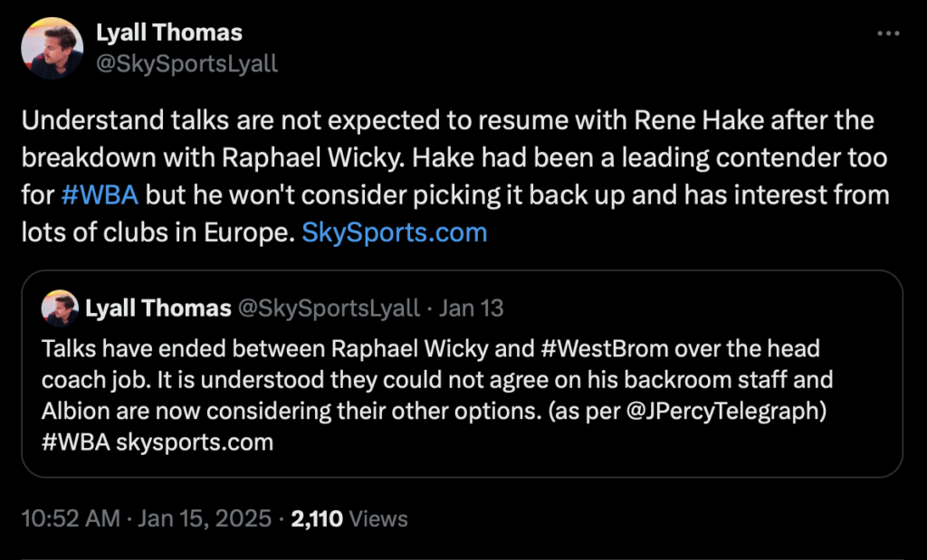This screenshot has height=560, width=927.
Task: Open the Lyall Thomas display name
Action: click(169, 33)
